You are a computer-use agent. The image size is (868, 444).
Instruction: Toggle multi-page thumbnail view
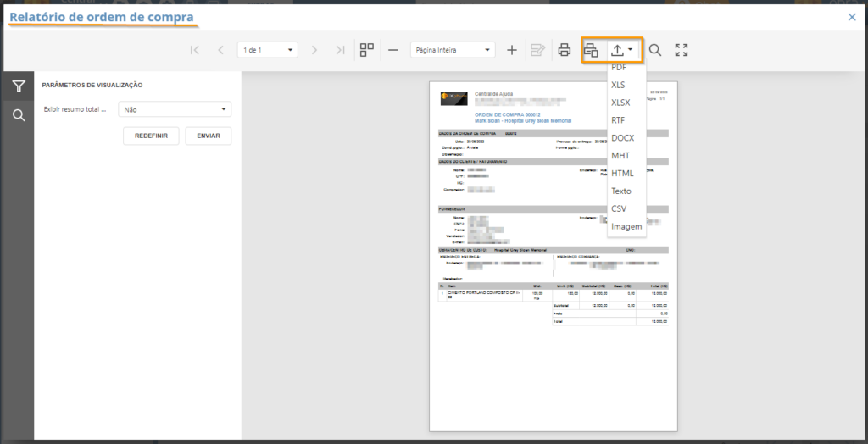(367, 50)
